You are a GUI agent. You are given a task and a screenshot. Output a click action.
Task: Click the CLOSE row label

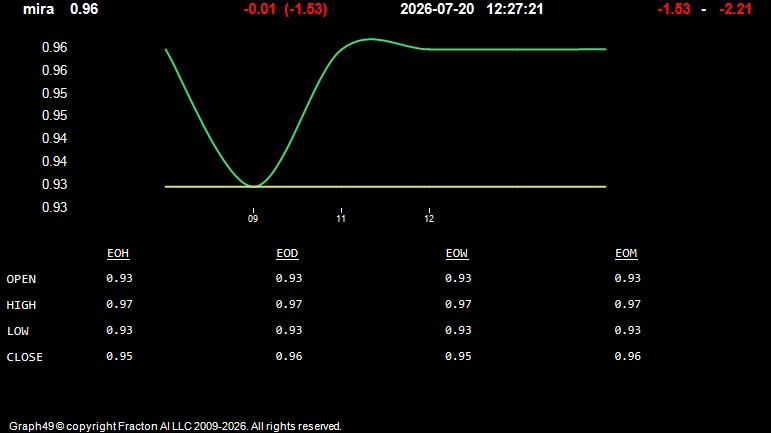click(25, 357)
